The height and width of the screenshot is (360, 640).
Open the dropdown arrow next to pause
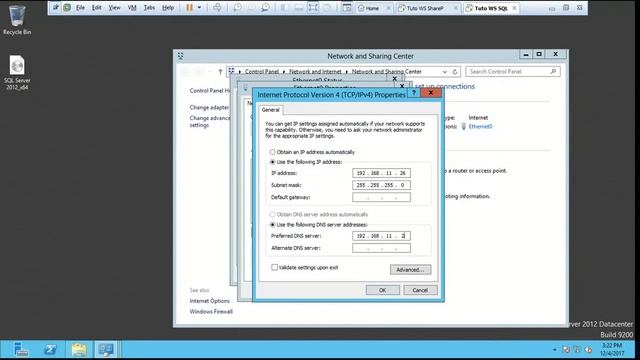coord(199,7)
